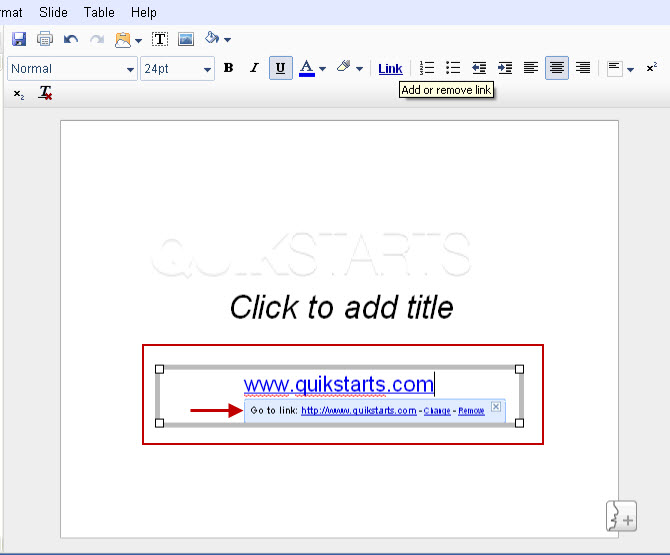This screenshot has height=555, width=670.
Task: Open highlight color dropdown arrow
Action: [x=359, y=69]
